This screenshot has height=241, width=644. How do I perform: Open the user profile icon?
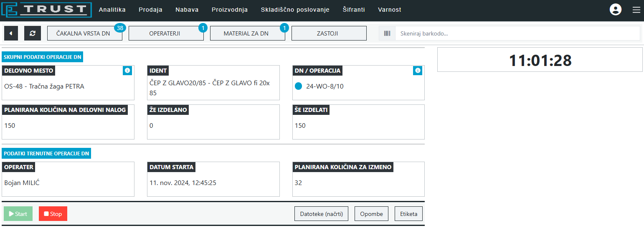pyautogui.click(x=615, y=10)
